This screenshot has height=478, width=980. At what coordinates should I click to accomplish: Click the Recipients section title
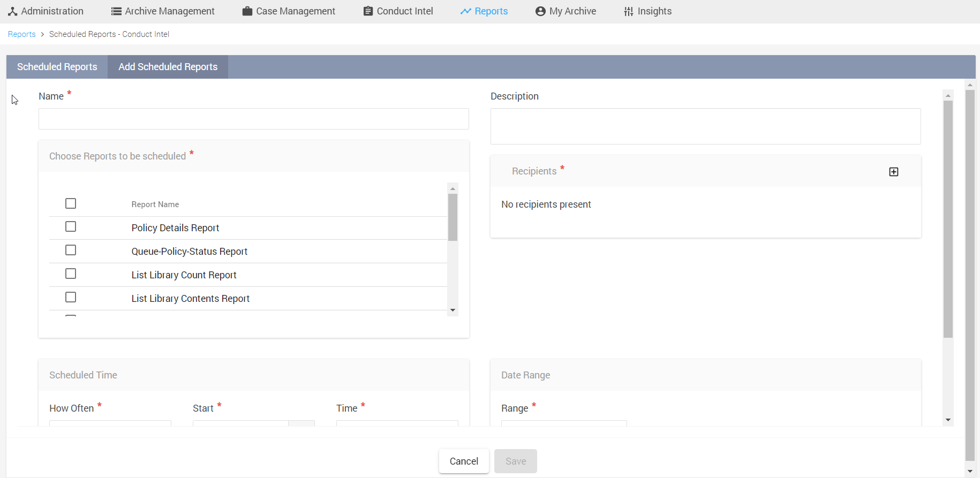[x=534, y=171]
